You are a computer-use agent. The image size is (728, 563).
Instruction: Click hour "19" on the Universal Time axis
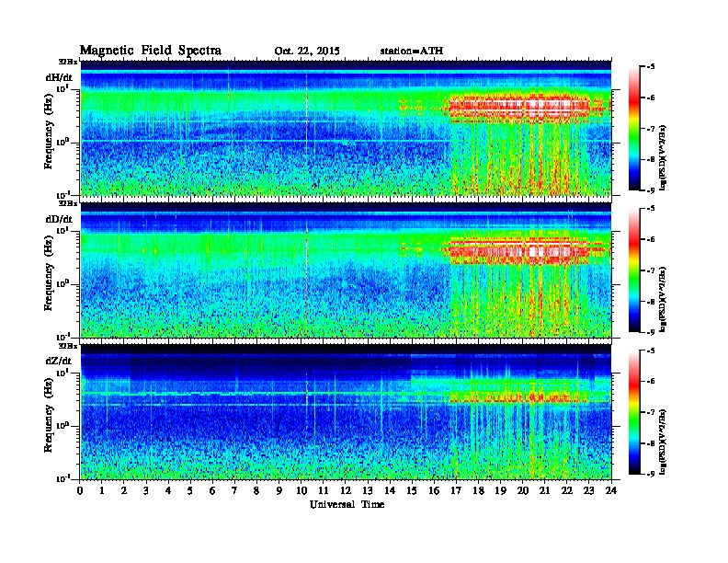tap(500, 490)
